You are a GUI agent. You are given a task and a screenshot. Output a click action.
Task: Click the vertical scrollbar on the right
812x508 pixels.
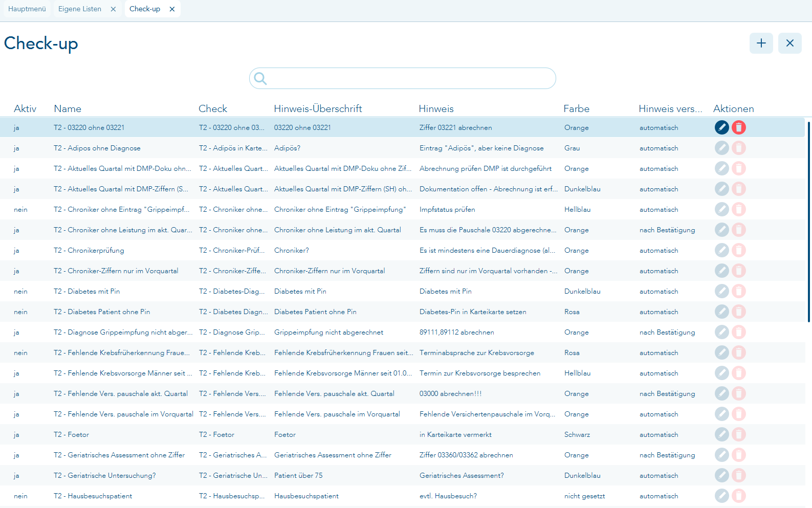(808, 221)
